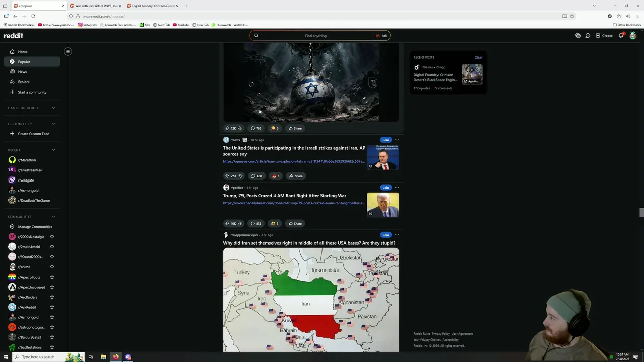
Task: Toggle favorite star for r/2meirl4meirl
Action: pyautogui.click(x=52, y=247)
